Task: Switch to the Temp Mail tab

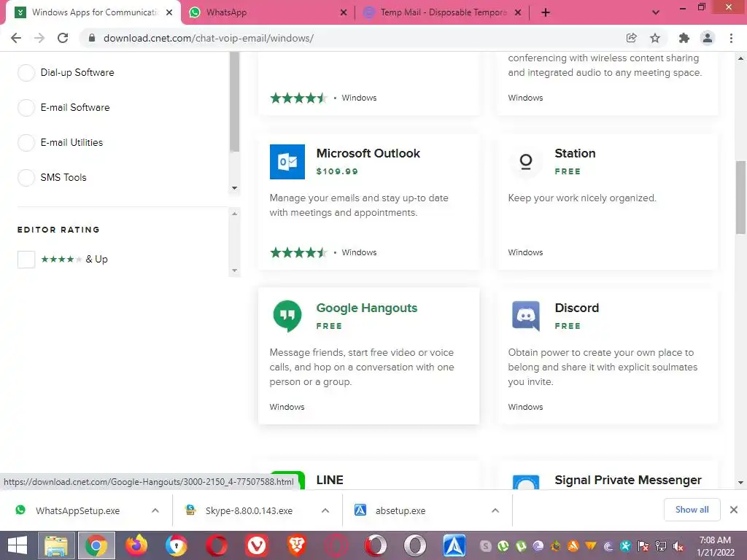Action: [443, 12]
